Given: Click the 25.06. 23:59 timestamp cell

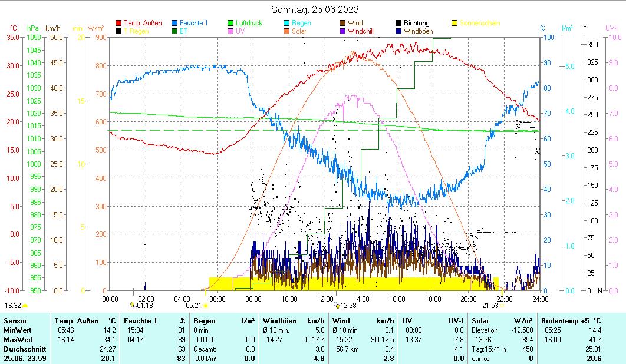Looking at the screenshot, I should coord(25,359).
